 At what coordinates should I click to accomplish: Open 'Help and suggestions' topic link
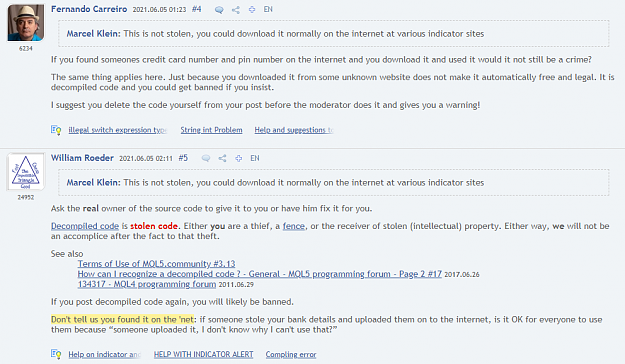point(294,130)
